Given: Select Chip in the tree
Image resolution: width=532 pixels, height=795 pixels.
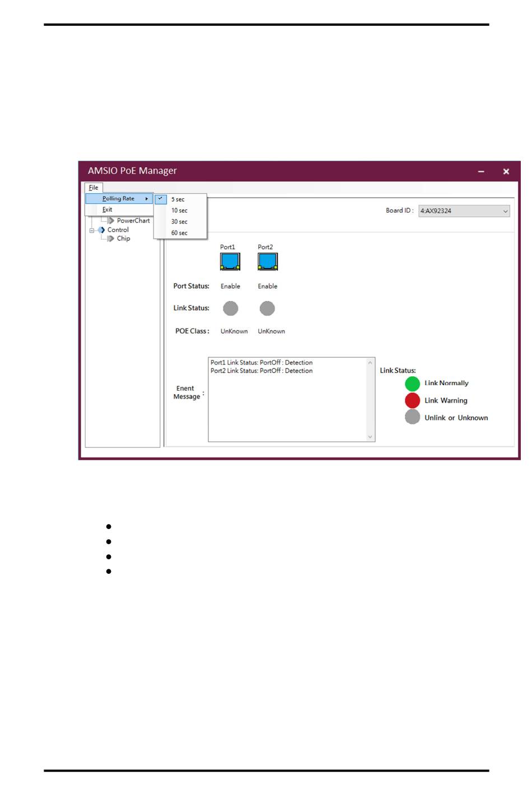Looking at the screenshot, I should pos(124,238).
